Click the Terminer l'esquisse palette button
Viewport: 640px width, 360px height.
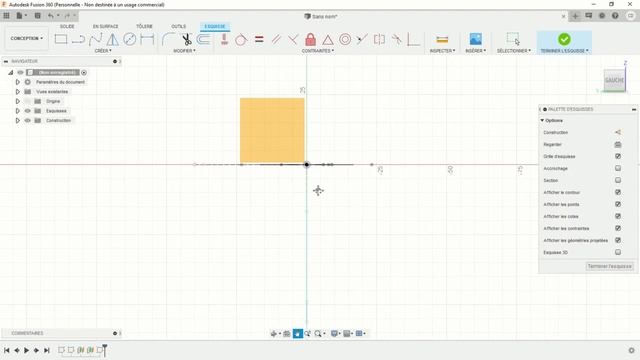point(609,266)
